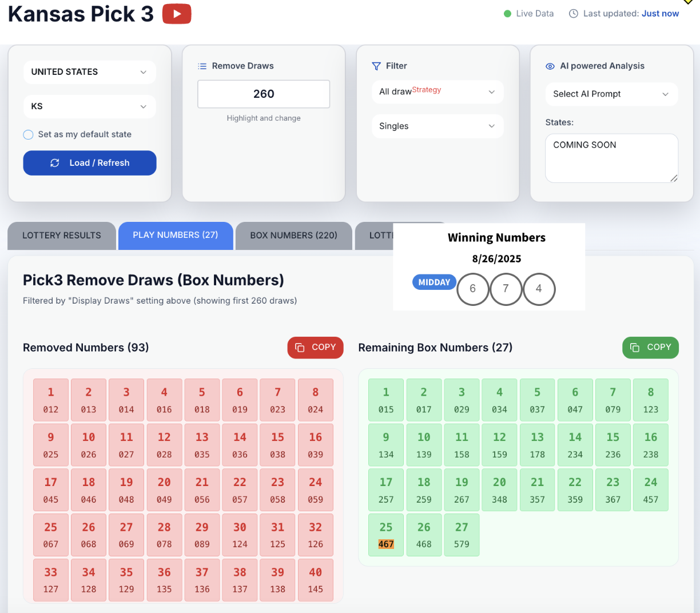Select highlighted remaining number 467
Image resolution: width=700 pixels, height=613 pixels.
click(386, 535)
